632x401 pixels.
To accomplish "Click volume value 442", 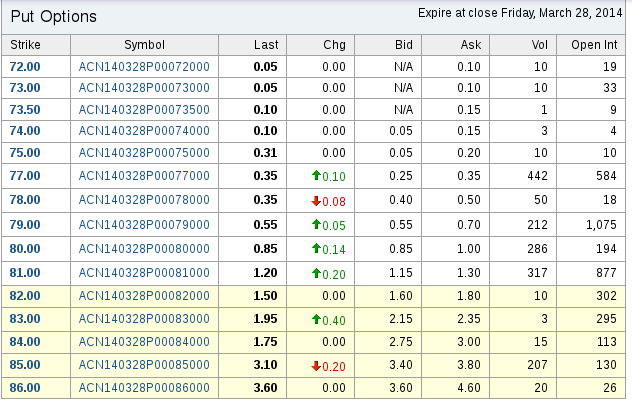I will tap(538, 176).
